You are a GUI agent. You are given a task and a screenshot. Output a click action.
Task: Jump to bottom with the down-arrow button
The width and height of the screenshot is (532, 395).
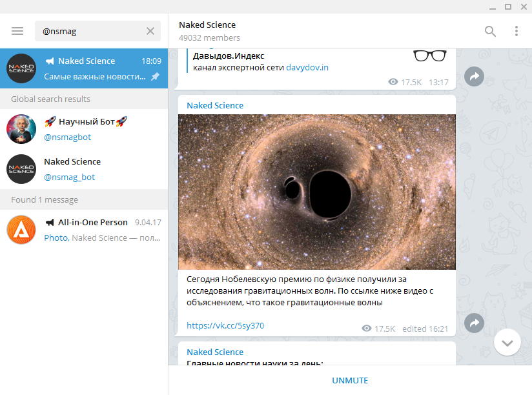[507, 343]
